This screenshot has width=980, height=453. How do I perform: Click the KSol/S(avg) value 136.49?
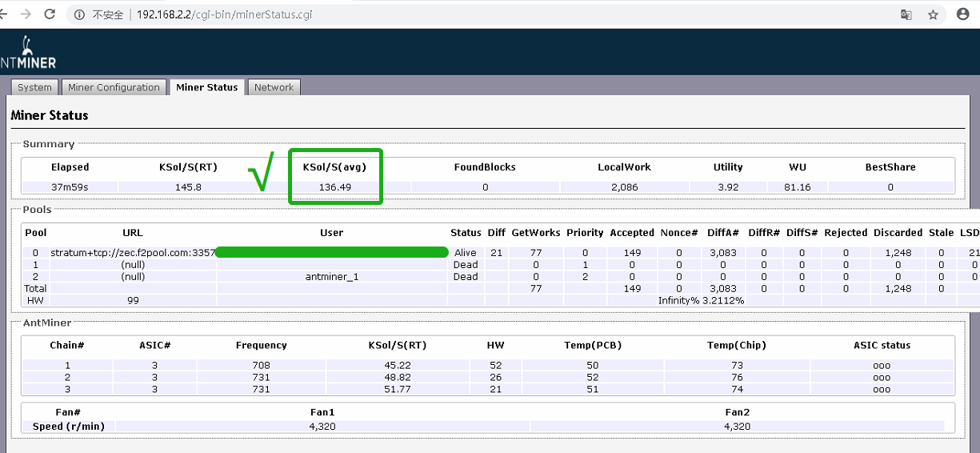click(335, 187)
